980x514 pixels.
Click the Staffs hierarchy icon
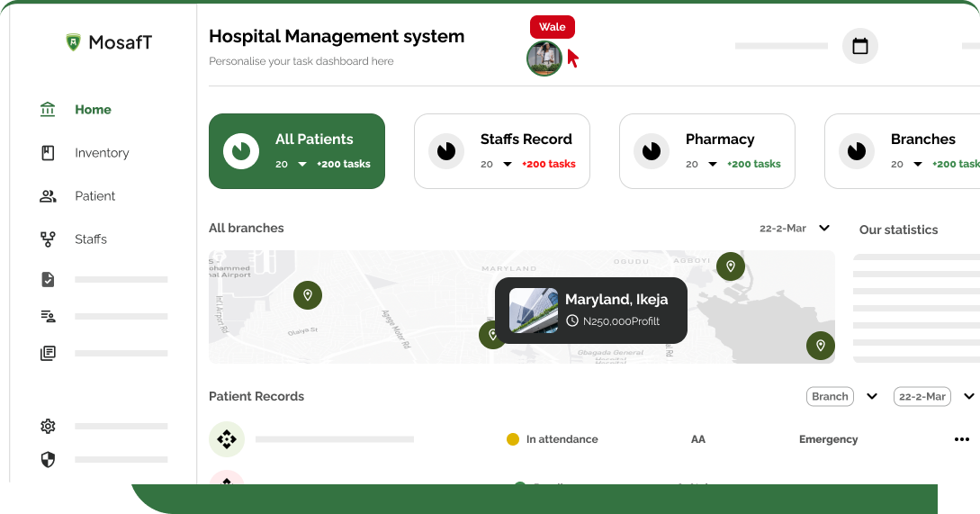(48, 239)
